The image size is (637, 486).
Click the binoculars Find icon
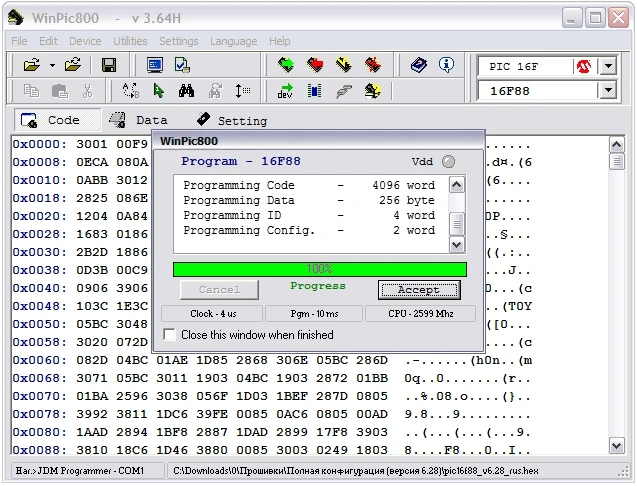point(186,91)
